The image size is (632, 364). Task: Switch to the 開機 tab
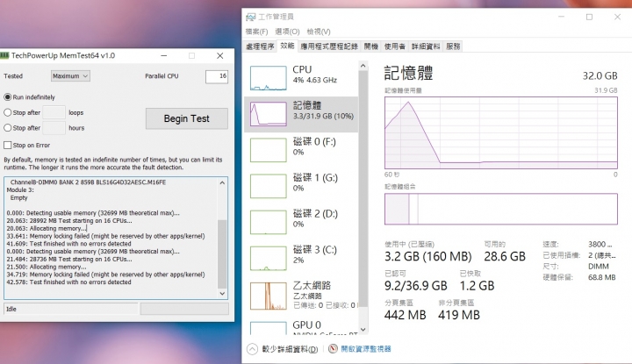point(370,46)
